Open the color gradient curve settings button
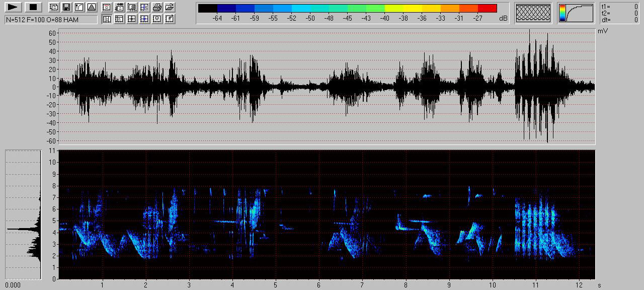The width and height of the screenshot is (644, 290). pos(576,13)
